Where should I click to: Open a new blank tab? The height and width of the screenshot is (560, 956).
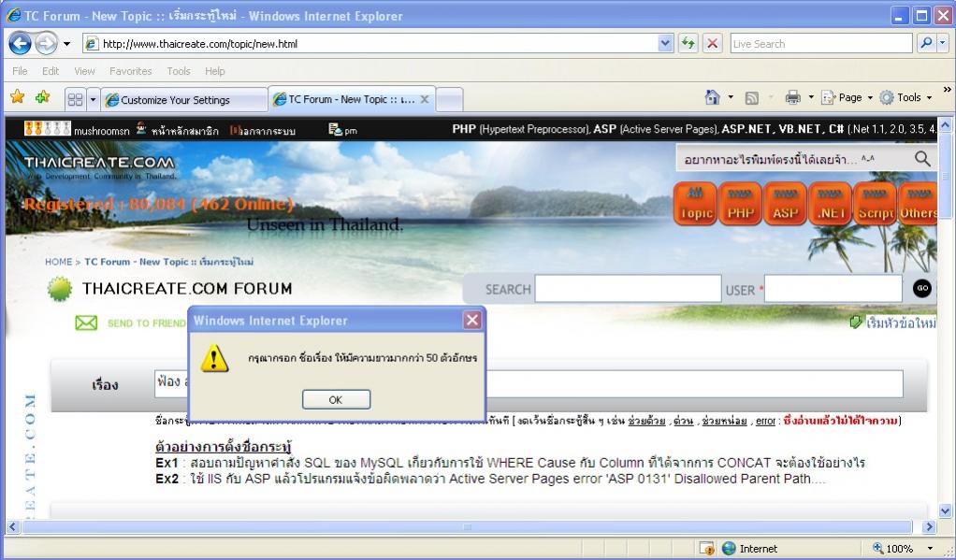pos(450,99)
